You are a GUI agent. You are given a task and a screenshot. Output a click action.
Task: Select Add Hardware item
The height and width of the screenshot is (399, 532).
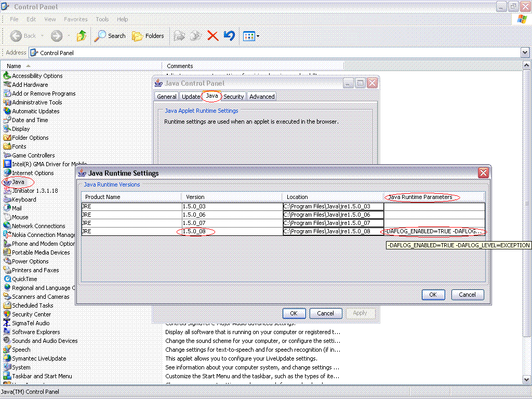[x=26, y=85]
